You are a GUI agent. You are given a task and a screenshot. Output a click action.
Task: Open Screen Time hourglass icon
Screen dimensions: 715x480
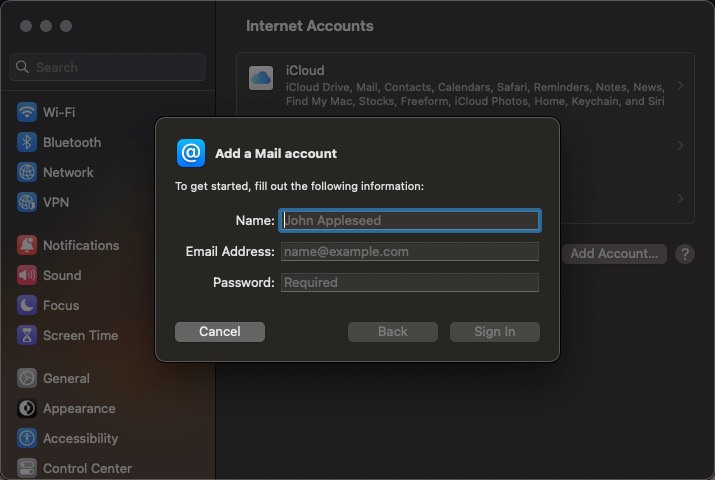coord(26,335)
